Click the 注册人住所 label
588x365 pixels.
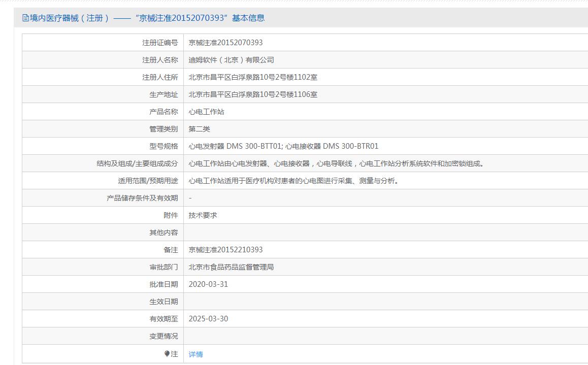tap(160, 77)
